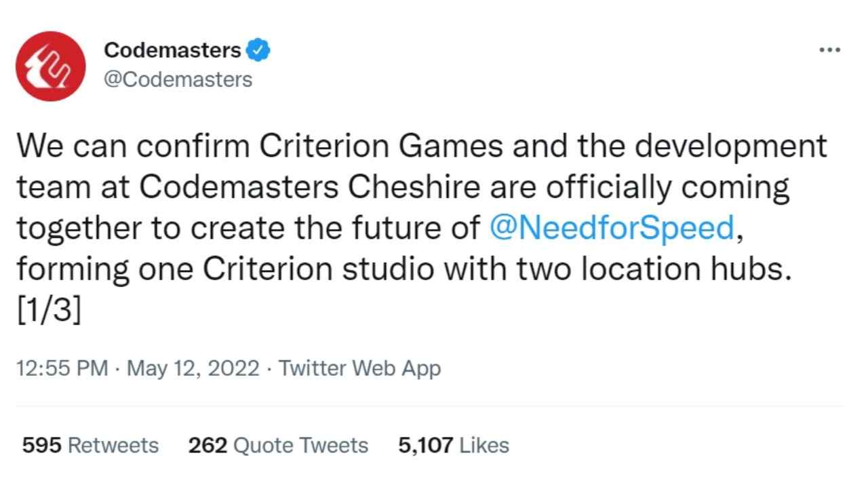
Task: Click the Codemasters display name
Action: pos(172,50)
